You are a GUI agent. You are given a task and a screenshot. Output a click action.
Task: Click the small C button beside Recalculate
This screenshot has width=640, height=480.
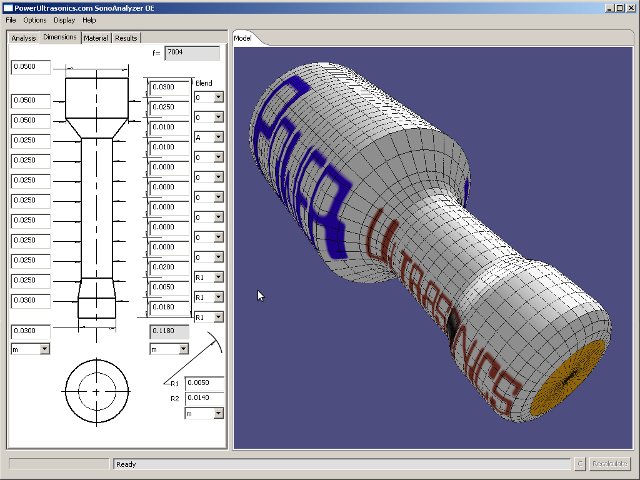(x=580, y=464)
